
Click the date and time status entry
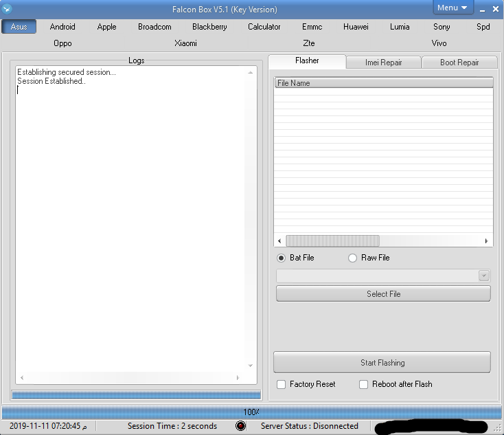pos(48,426)
